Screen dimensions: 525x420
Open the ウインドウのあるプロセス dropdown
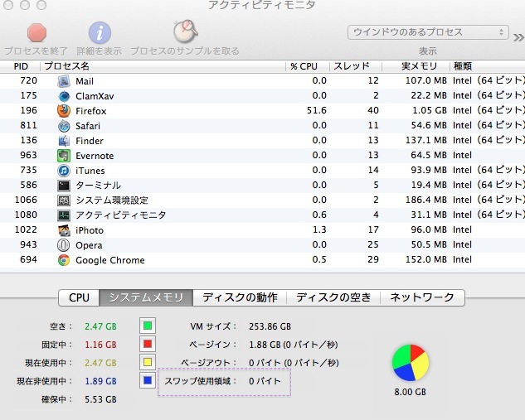[x=427, y=32]
